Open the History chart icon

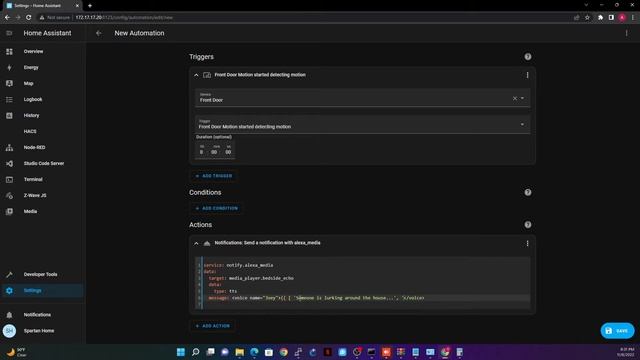pos(9,116)
